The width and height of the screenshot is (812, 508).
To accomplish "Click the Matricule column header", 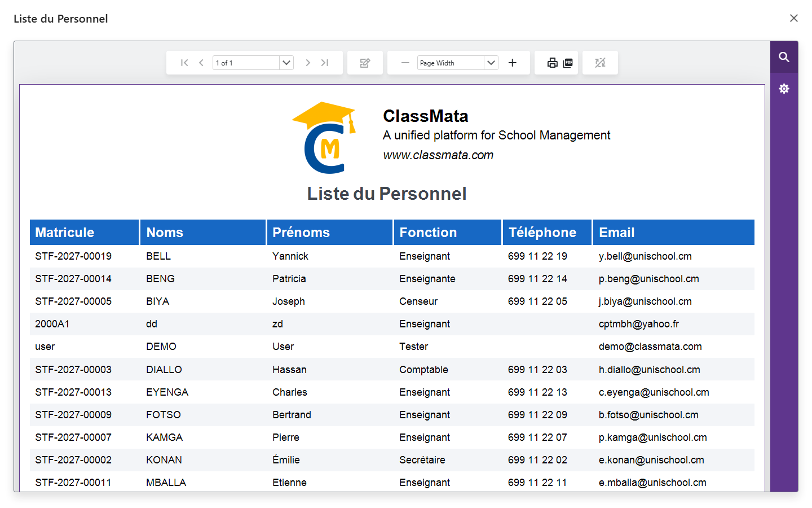I will coord(84,233).
